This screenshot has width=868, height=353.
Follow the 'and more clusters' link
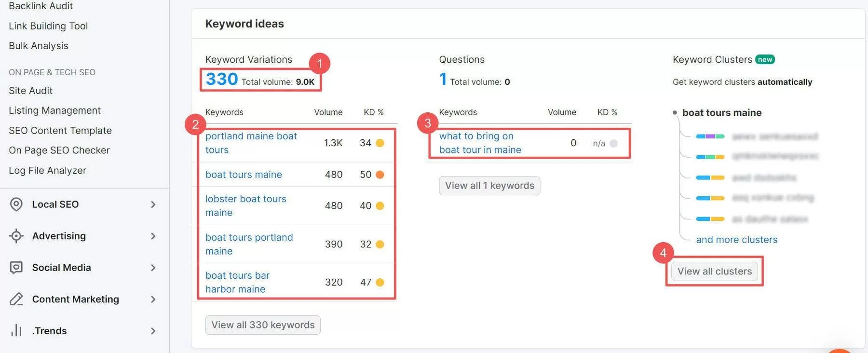pos(736,240)
